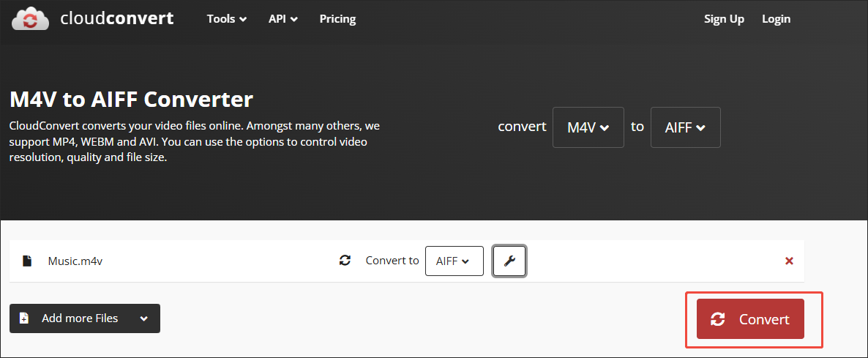Open the AIFF dropdown in the Music.m4v row

(454, 261)
